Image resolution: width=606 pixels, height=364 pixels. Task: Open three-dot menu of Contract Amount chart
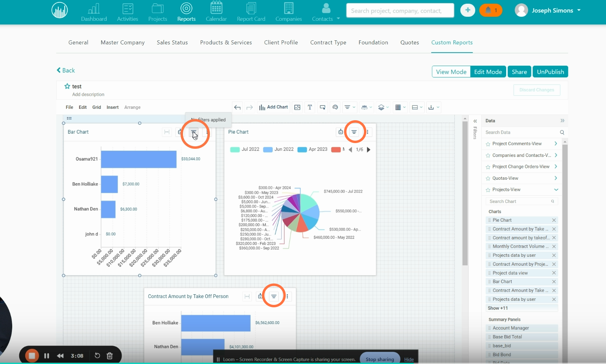pyautogui.click(x=287, y=296)
